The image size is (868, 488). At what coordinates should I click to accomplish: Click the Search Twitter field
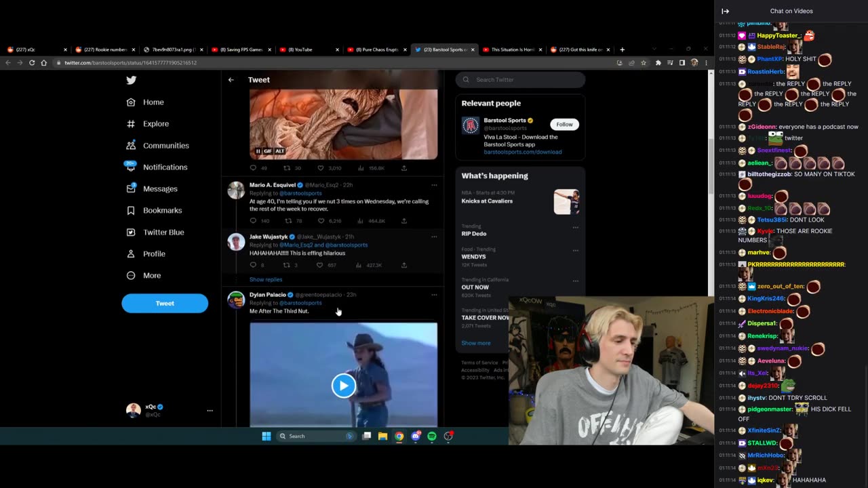pos(520,80)
